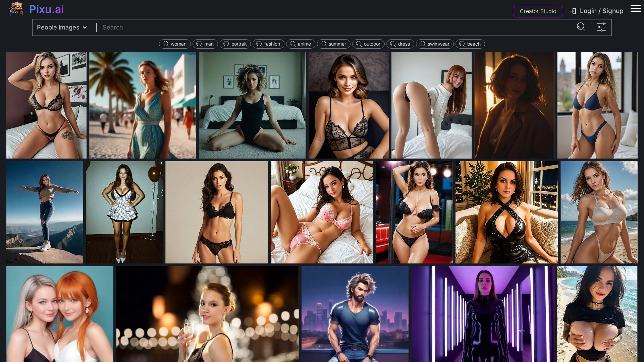
Task: Click the chevron next to People images
Action: pos(85,27)
